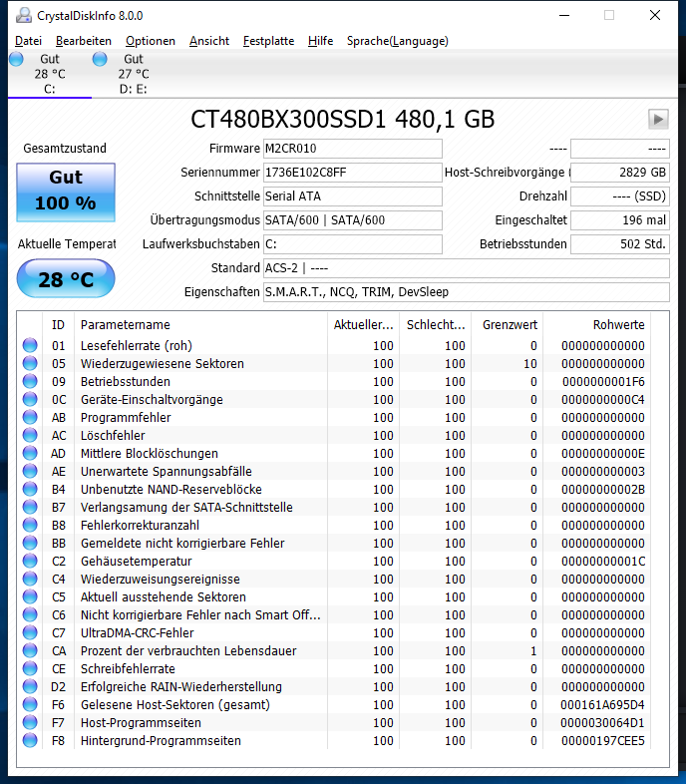Open the Hilfe menu

pos(320,41)
